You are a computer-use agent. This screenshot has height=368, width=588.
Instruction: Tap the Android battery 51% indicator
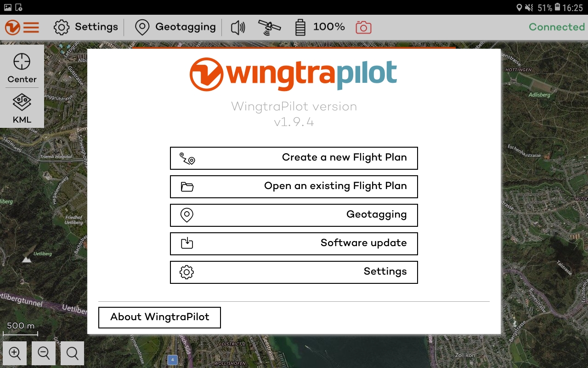[x=548, y=8]
